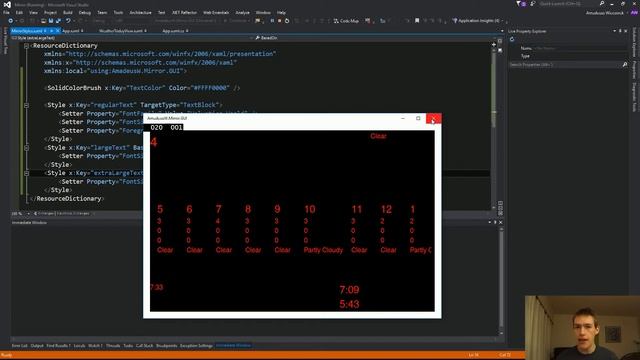Open the Edit menu

point(19,13)
